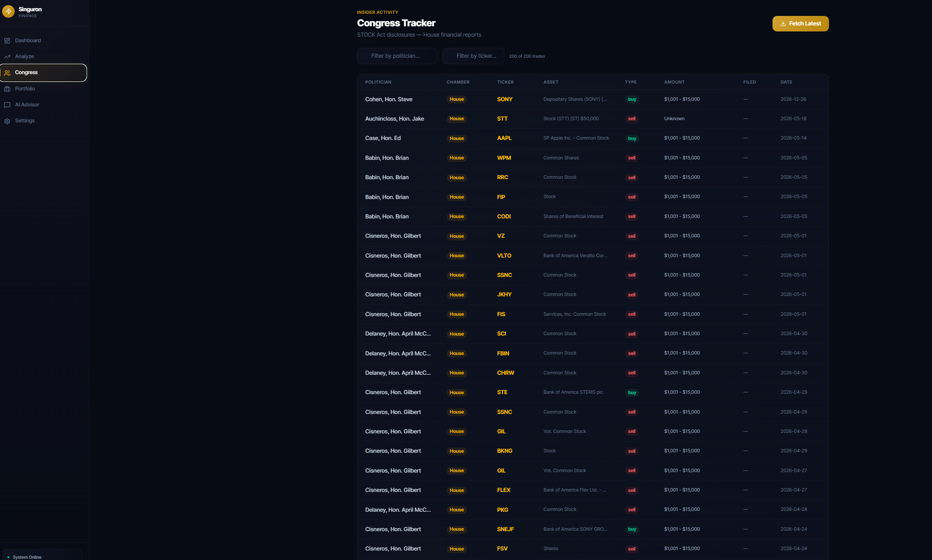Click the SONY ticker symbol
The image size is (932, 560).
pyautogui.click(x=504, y=99)
